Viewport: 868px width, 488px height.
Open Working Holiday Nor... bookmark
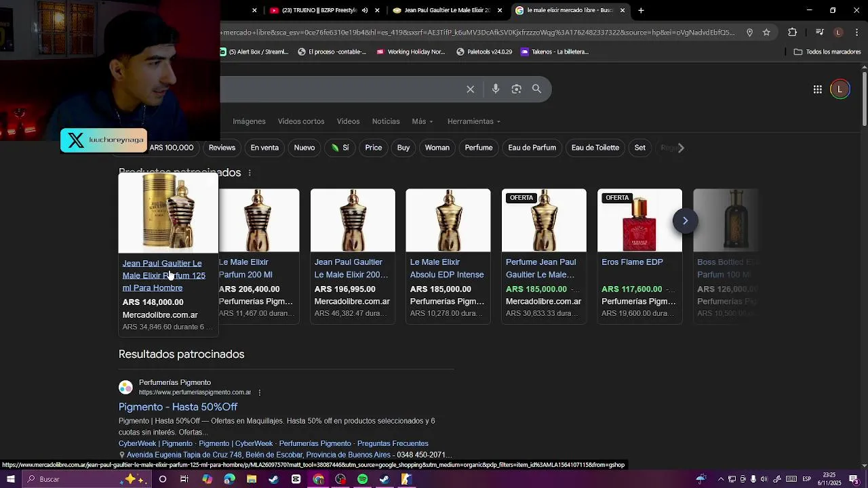click(x=411, y=52)
